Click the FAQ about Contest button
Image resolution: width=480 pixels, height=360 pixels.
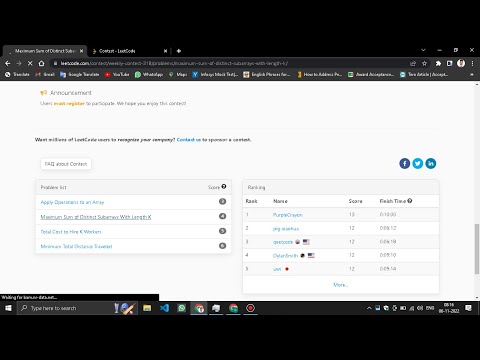click(x=66, y=164)
